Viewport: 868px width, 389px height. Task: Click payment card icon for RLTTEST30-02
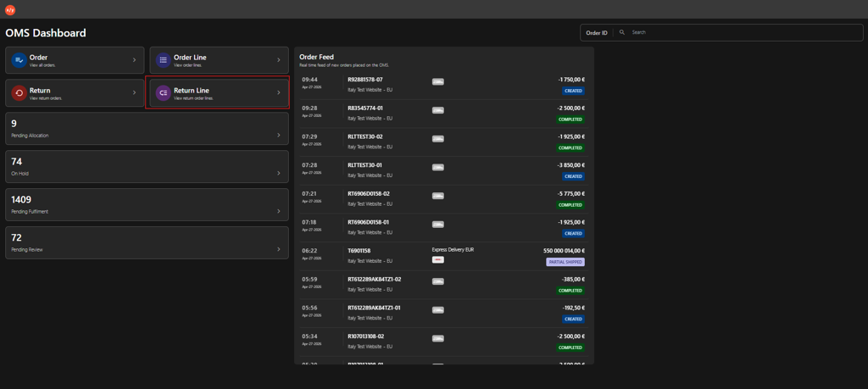438,139
